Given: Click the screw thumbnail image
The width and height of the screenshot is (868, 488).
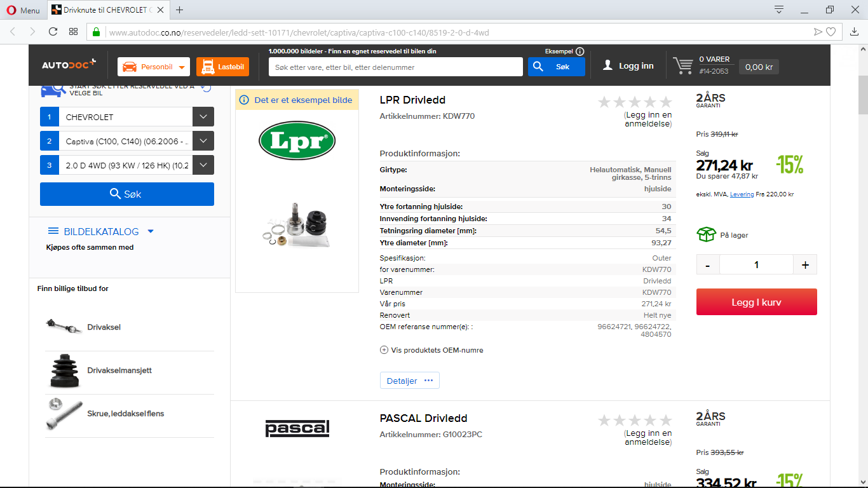Looking at the screenshot, I should [64, 414].
